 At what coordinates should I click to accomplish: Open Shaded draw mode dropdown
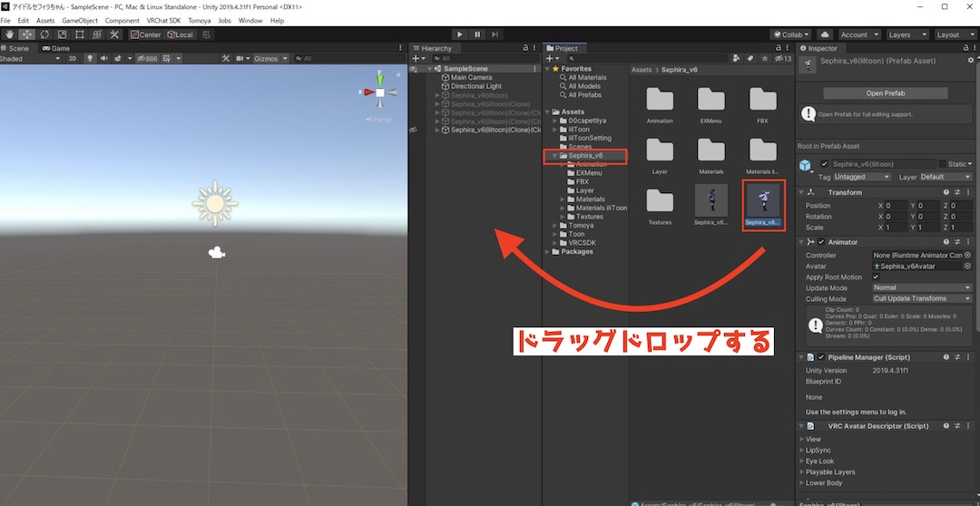(30, 58)
